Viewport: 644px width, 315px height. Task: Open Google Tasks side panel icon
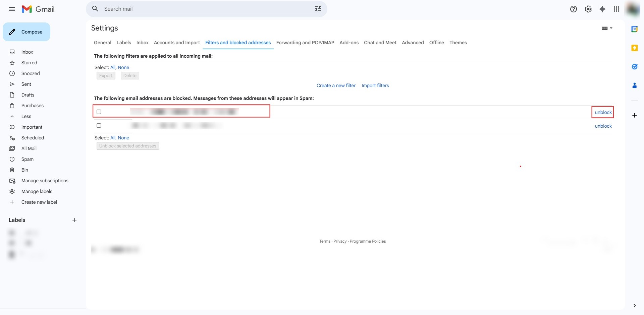[x=634, y=67]
